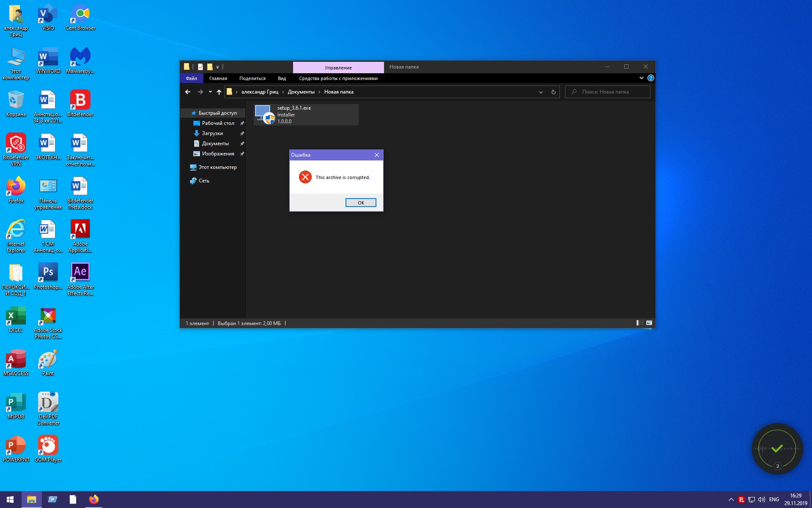The image size is (812, 508).
Task: Open the Файл menu tab
Action: (x=191, y=78)
